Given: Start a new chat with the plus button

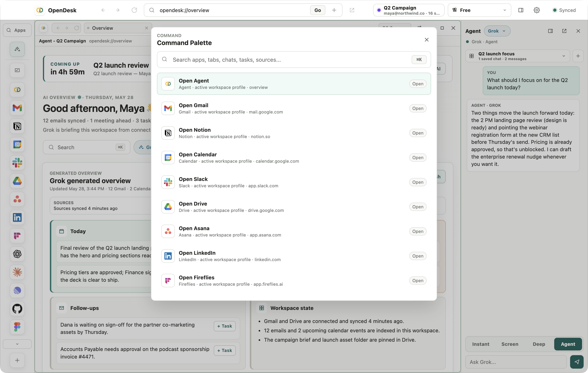Looking at the screenshot, I should pos(578,56).
